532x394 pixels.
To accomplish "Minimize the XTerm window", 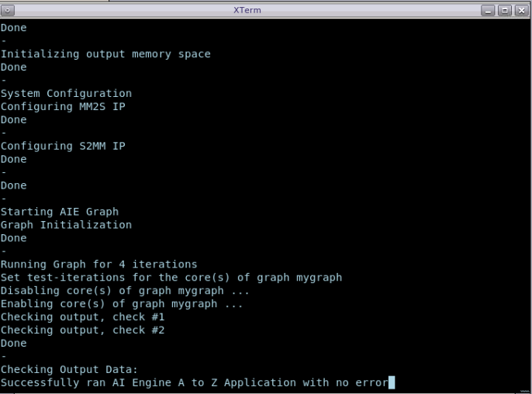I will click(488, 10).
